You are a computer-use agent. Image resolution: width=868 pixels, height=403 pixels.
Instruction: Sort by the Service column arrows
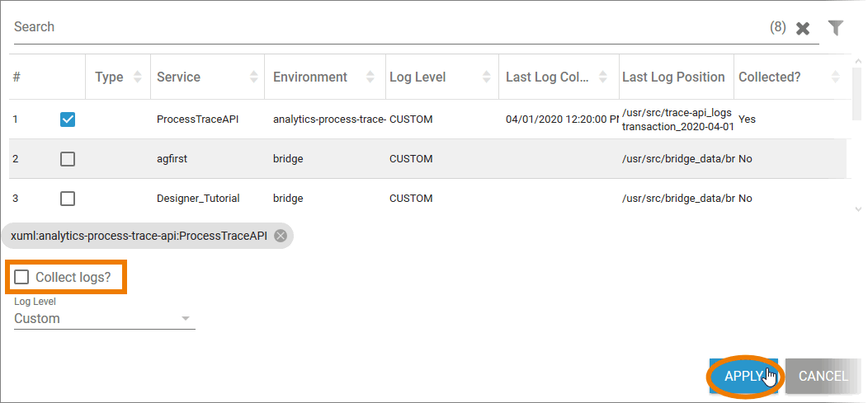253,77
